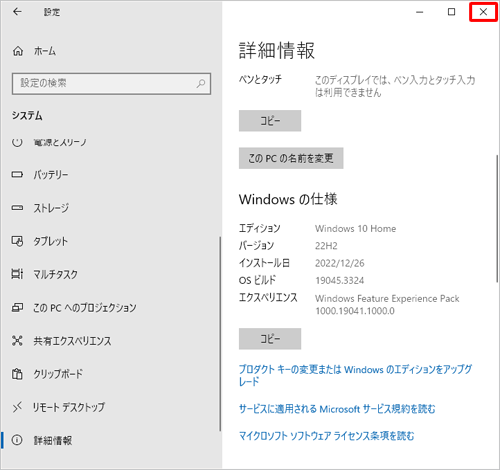Click the Windows 10 Home edition value
500x470 pixels.
pos(356,229)
